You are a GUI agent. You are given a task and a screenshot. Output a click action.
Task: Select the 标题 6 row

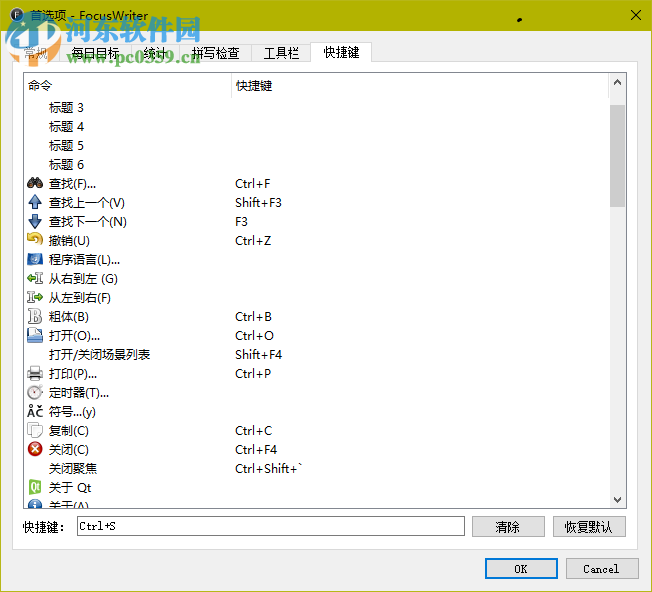(316, 164)
